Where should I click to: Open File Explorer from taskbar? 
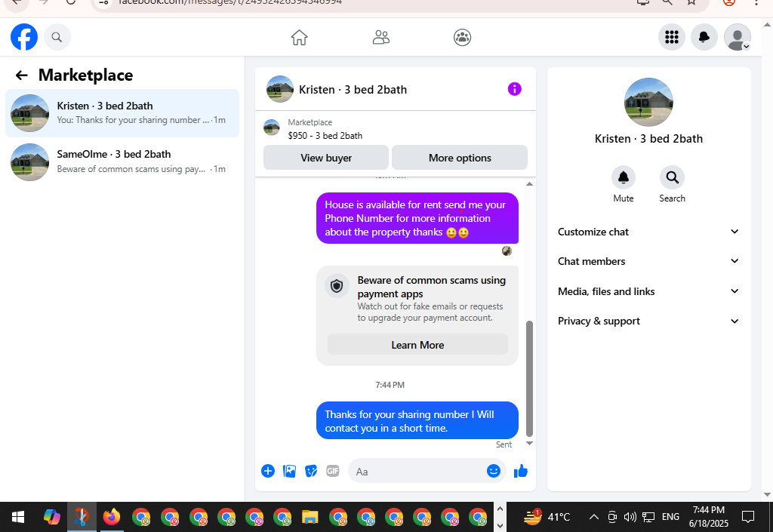pos(310,517)
